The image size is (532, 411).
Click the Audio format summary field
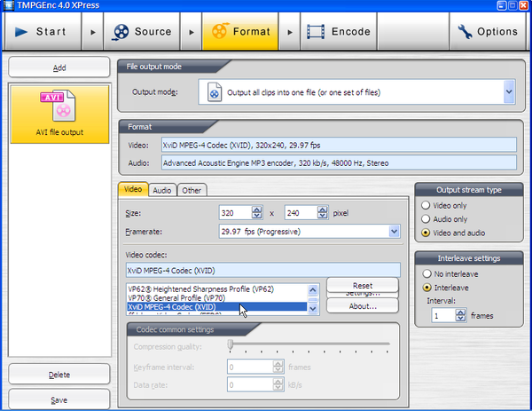coord(339,162)
